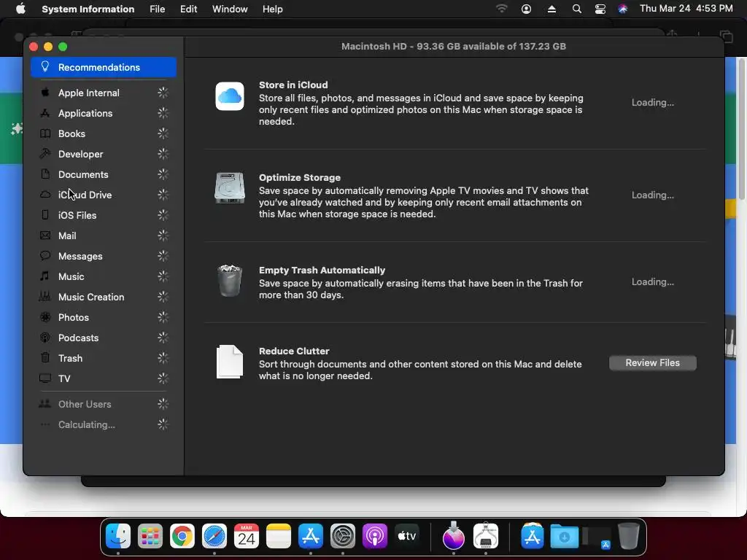Open the Trash in the Dock

[628, 536]
